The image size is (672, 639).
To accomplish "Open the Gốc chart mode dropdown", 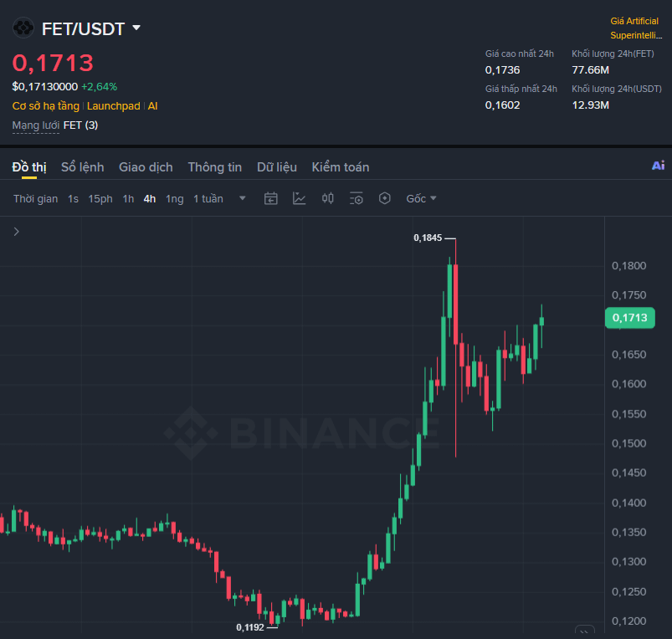I will tap(421, 199).
